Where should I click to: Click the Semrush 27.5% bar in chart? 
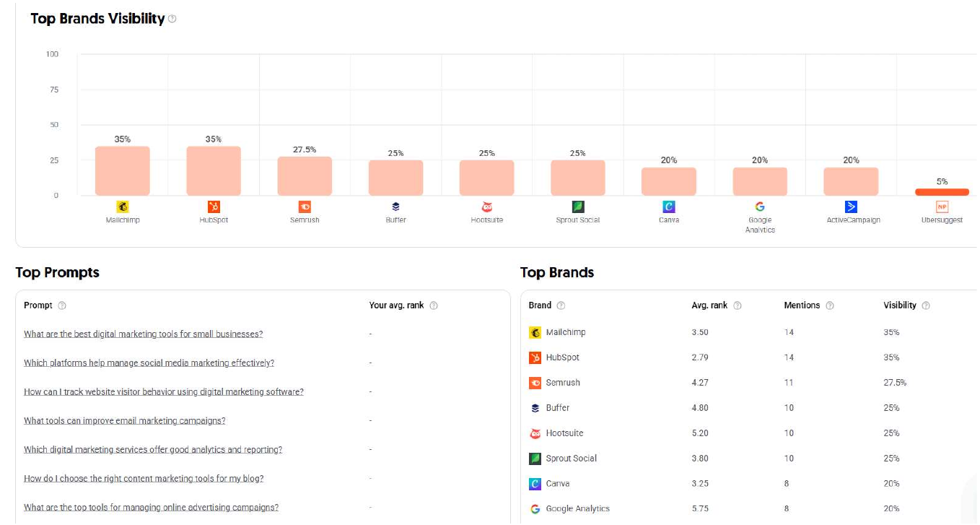click(305, 176)
